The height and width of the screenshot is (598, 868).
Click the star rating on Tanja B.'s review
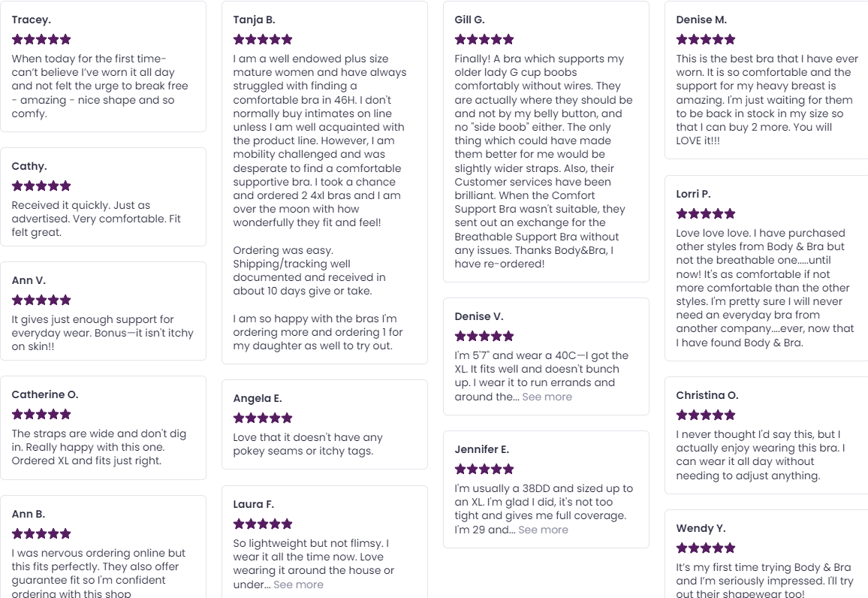click(263, 39)
